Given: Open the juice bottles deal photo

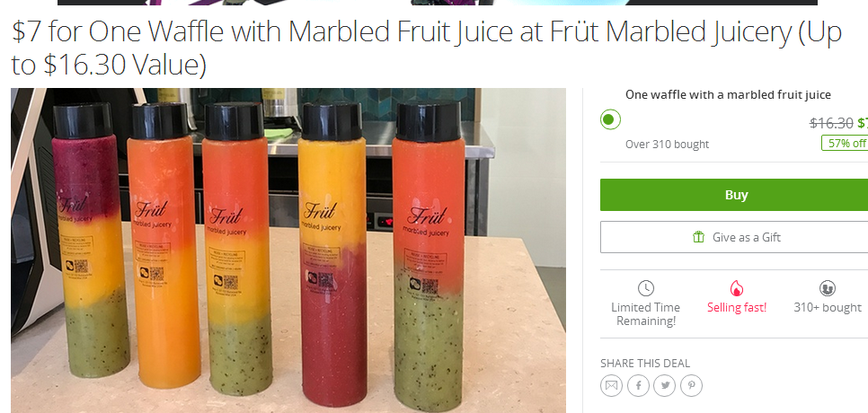Looking at the screenshot, I should 288,250.
